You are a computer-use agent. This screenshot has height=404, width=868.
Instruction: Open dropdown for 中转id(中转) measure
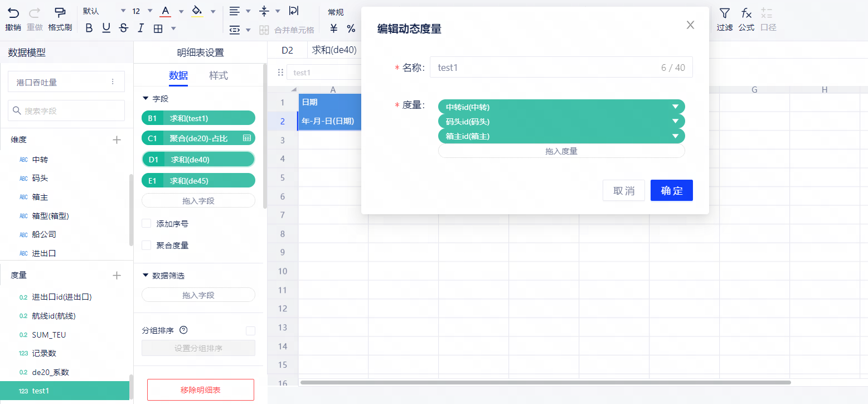point(675,107)
